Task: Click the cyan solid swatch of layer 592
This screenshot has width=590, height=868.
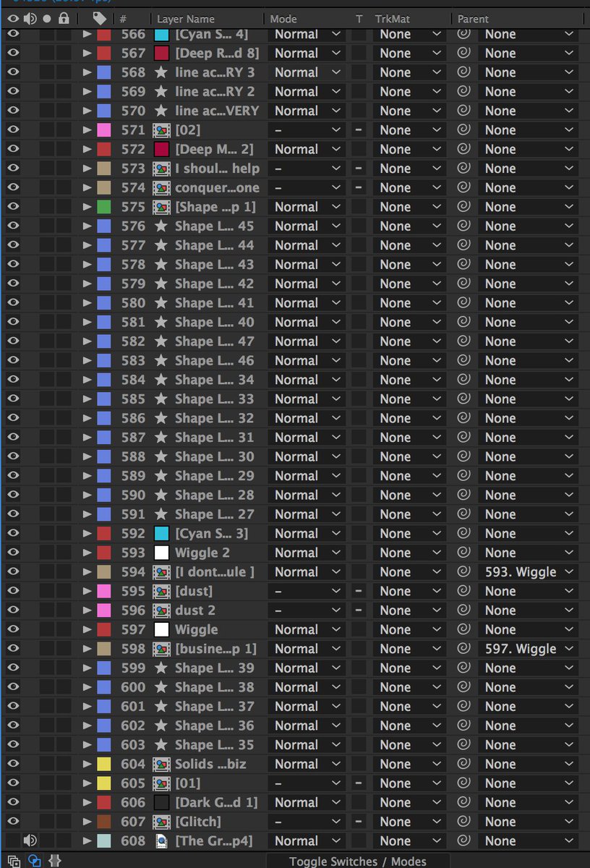Action: (x=161, y=534)
